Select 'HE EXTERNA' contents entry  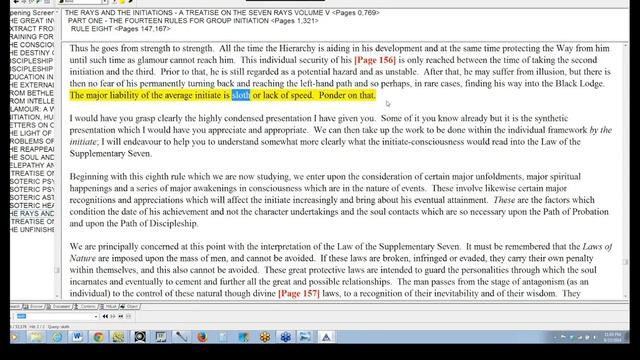click(x=32, y=85)
